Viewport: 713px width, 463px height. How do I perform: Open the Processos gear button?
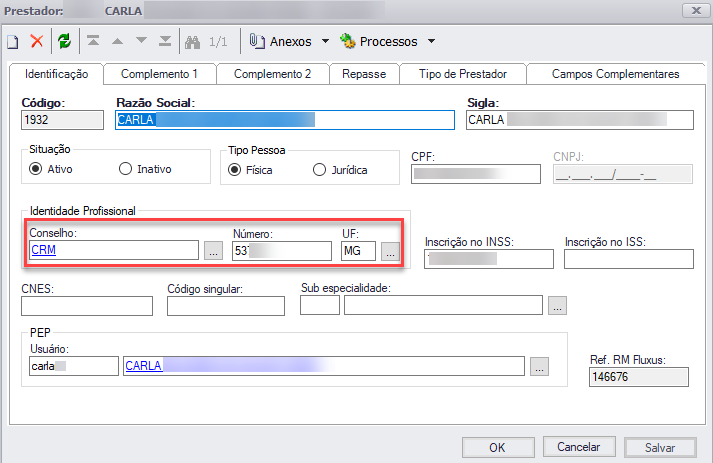[378, 41]
